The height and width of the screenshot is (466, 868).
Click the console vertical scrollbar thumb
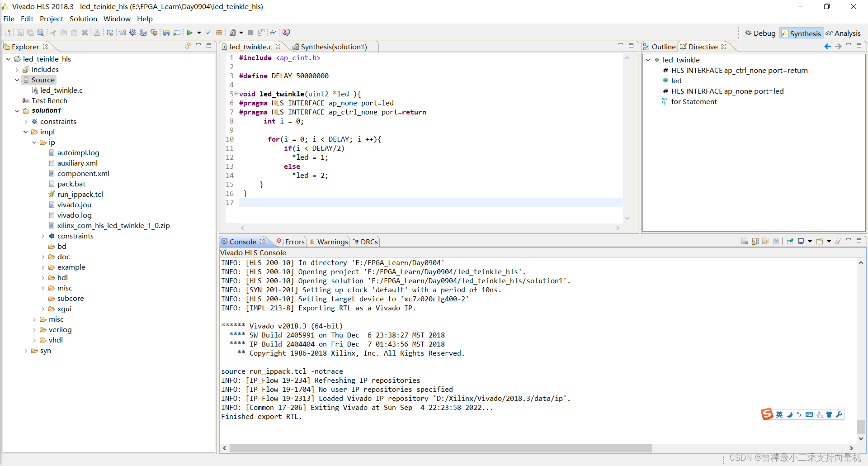point(861,427)
